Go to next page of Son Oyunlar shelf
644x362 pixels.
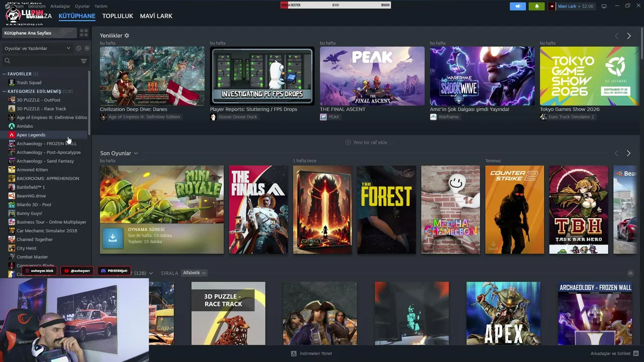pos(629,153)
